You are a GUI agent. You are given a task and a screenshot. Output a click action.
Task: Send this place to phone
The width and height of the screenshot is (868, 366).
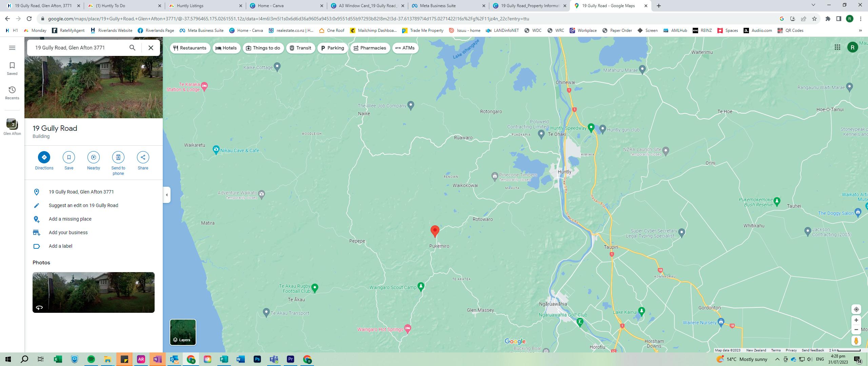[118, 157]
